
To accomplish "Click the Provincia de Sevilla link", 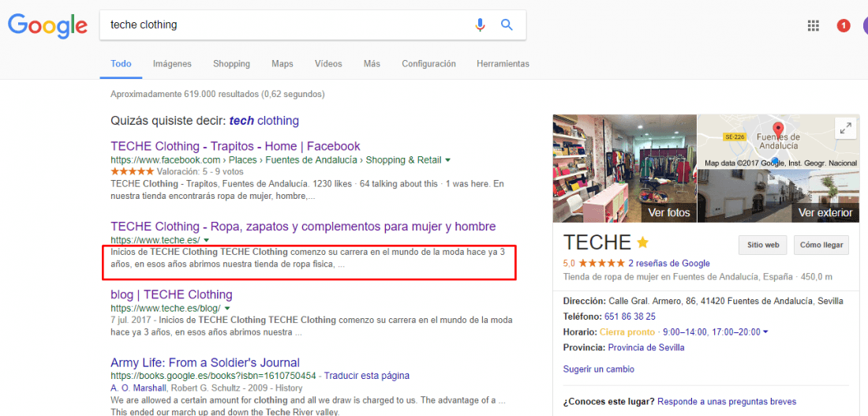I will coord(646,348).
